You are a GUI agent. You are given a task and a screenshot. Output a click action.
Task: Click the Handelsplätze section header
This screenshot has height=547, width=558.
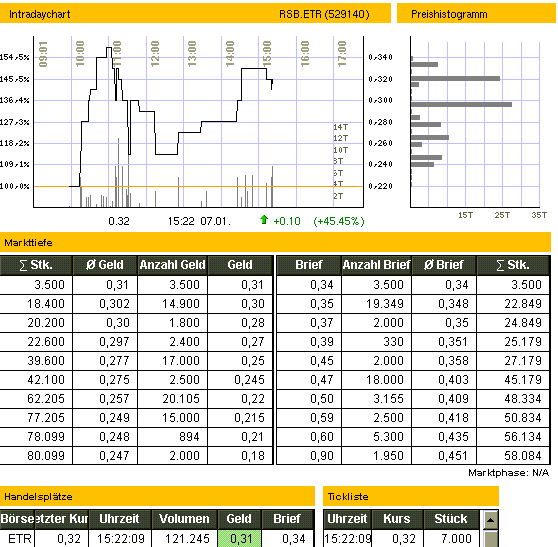tap(157, 496)
